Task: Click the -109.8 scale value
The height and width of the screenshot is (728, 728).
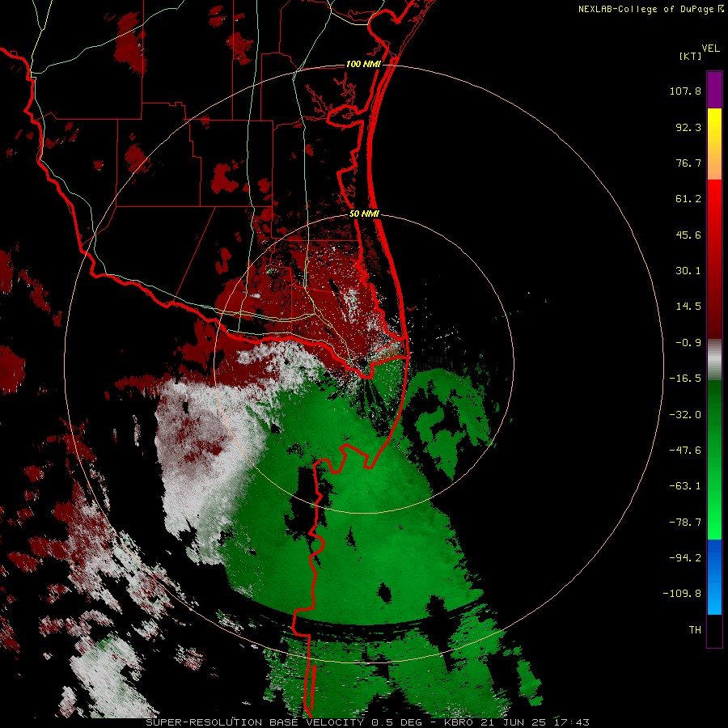Action: pyautogui.click(x=682, y=594)
